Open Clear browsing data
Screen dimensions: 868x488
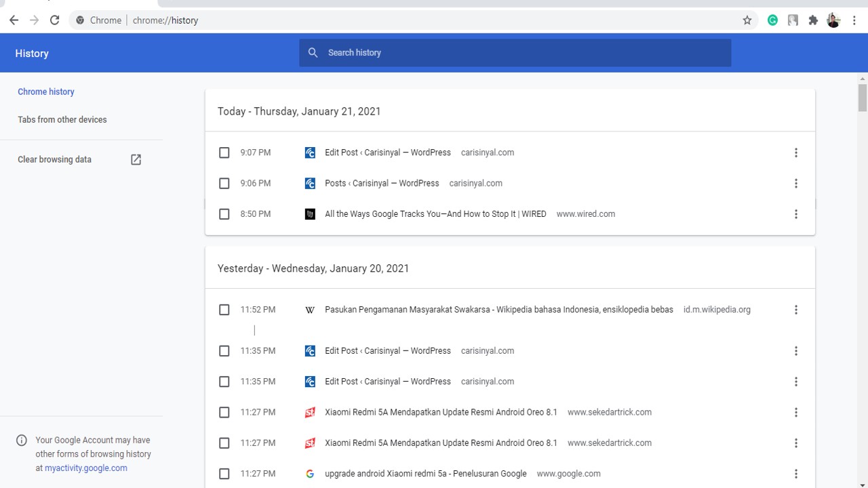[54, 159]
